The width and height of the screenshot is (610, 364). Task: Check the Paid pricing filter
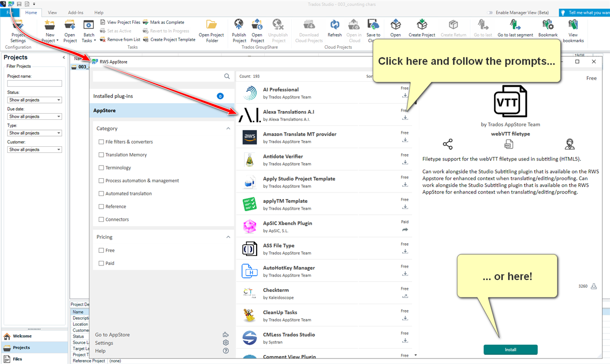[x=101, y=263]
